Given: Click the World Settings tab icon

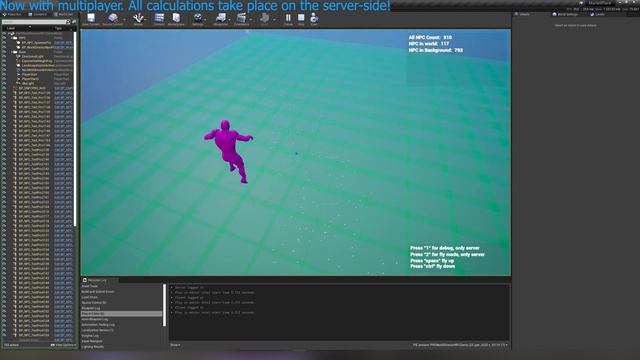Looking at the screenshot, I should tap(554, 14).
